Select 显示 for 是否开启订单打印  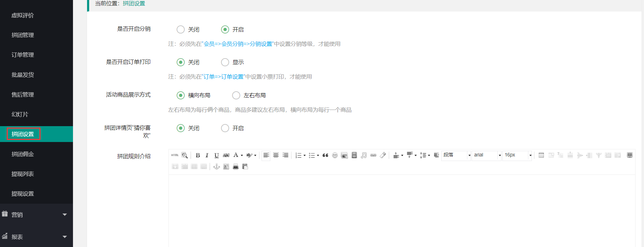[x=225, y=62]
